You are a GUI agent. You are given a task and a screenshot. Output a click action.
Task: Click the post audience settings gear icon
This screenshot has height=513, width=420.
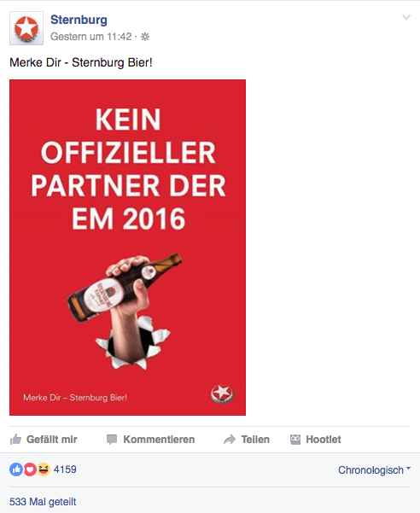pos(145,37)
